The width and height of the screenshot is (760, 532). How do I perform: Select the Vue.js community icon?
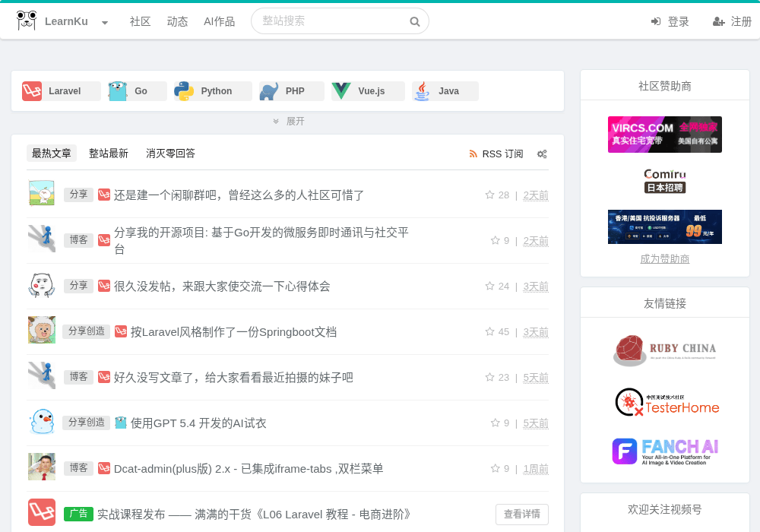click(x=341, y=91)
